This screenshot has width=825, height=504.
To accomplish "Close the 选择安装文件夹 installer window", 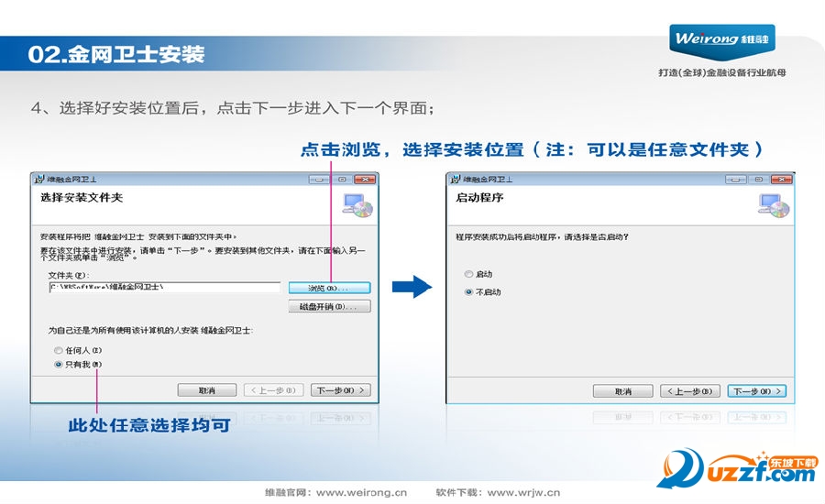I will click(365, 180).
